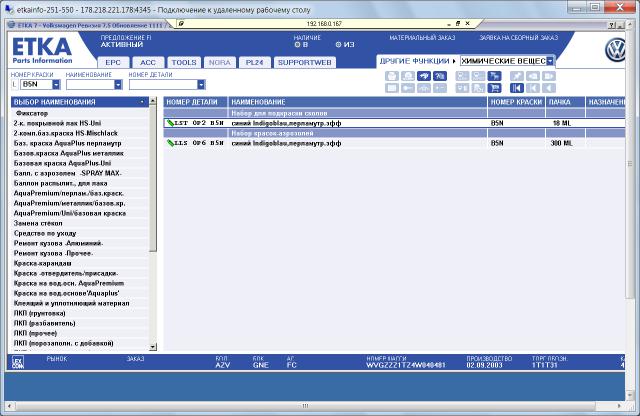Switch to the EPC tab
This screenshot has width=640, height=416.
pos(113,62)
